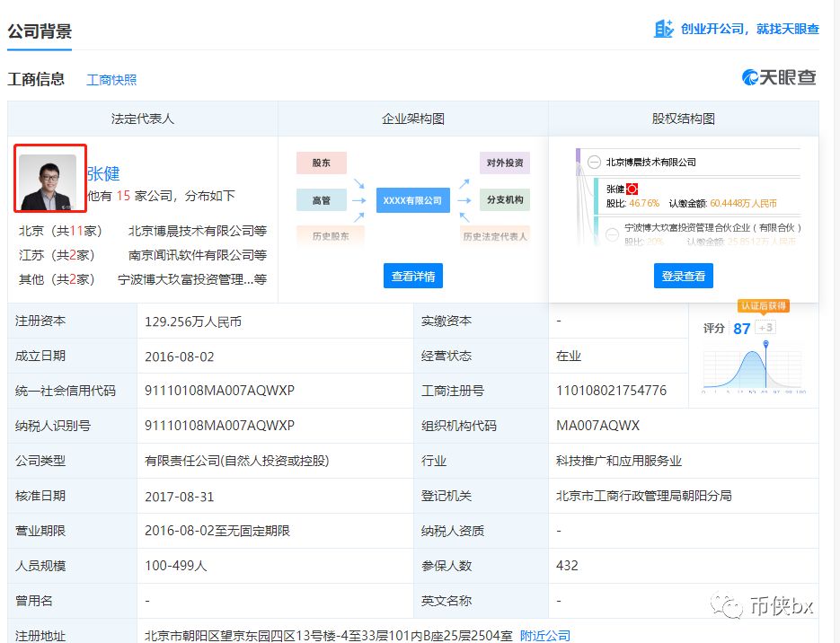Click the 工商信息 heading
Viewport: 840px width, 643px height.
click(36, 79)
